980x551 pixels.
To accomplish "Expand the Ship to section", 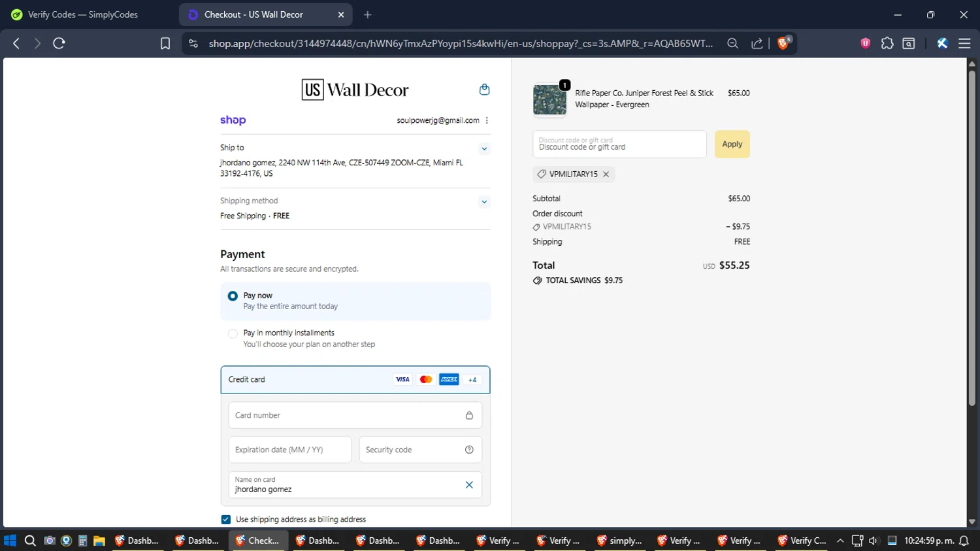I will click(484, 148).
